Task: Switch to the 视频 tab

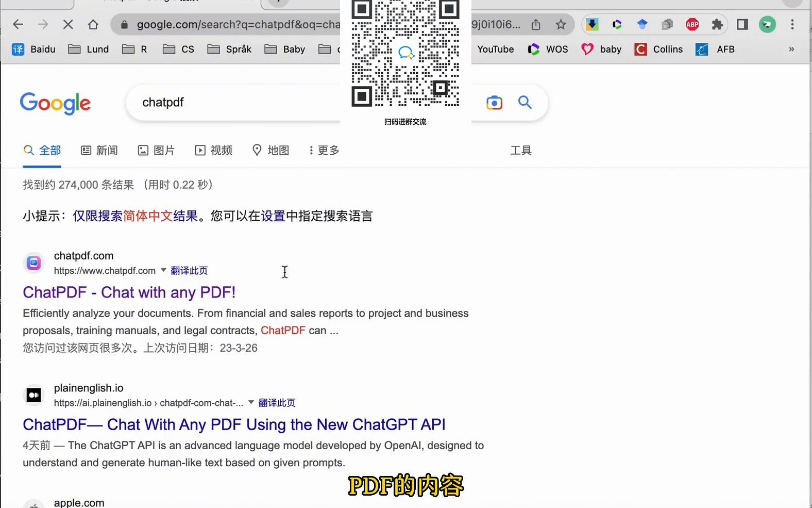Action: [213, 150]
